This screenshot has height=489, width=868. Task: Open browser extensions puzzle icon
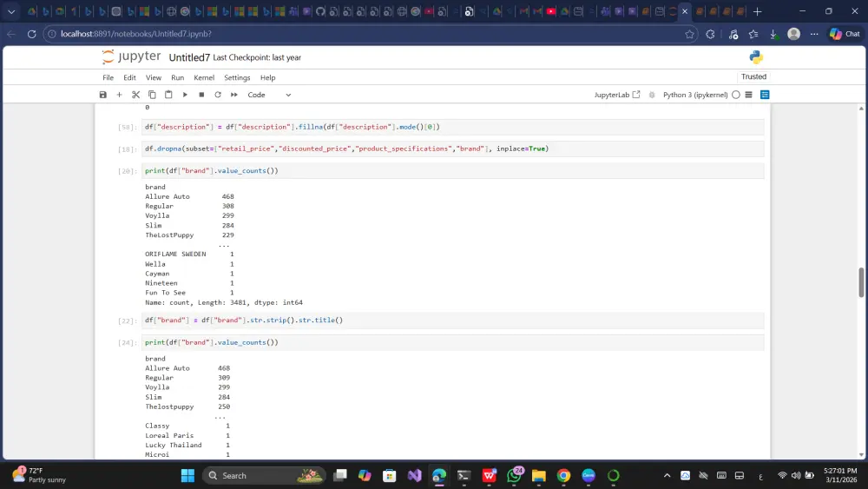coord(710,34)
